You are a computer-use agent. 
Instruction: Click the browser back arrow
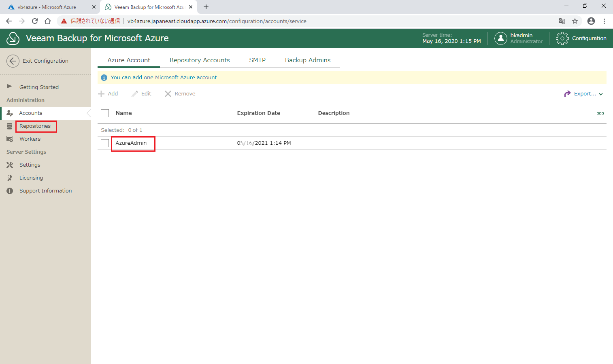[9, 21]
